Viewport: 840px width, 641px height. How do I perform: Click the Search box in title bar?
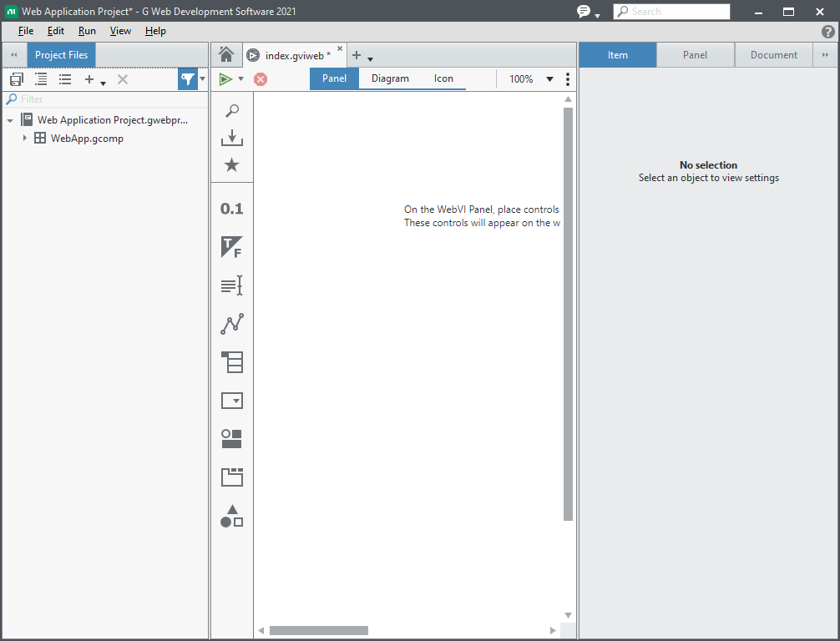point(671,11)
